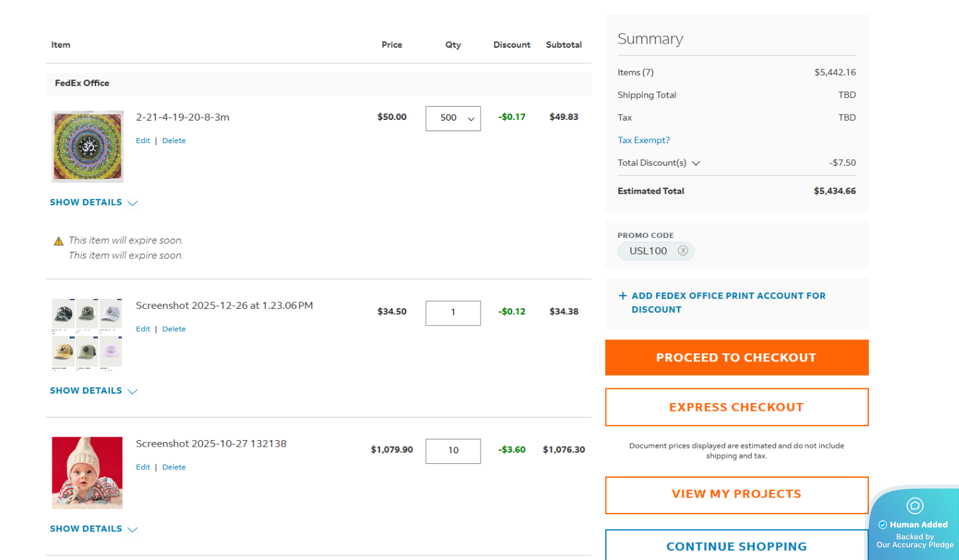Edit the 2-21-4-19-20-8-3m item
The height and width of the screenshot is (560, 959).
[x=143, y=140]
